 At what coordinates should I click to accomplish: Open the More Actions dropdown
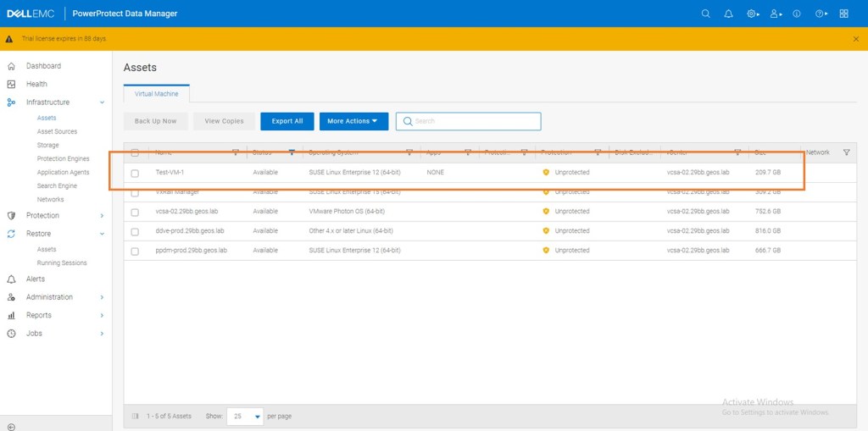pos(353,121)
